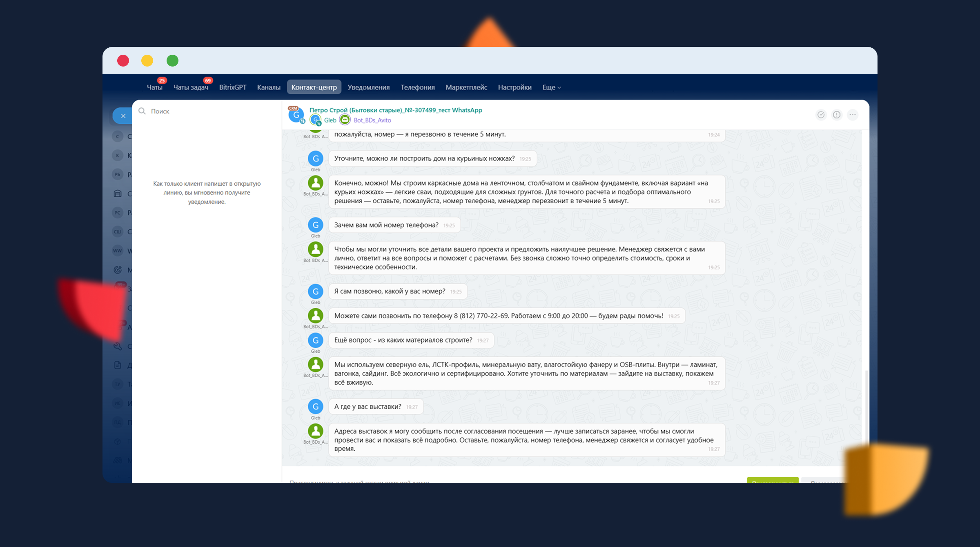Click the exclamation mark icon in chat header
Image resolution: width=980 pixels, height=547 pixels.
[837, 115]
